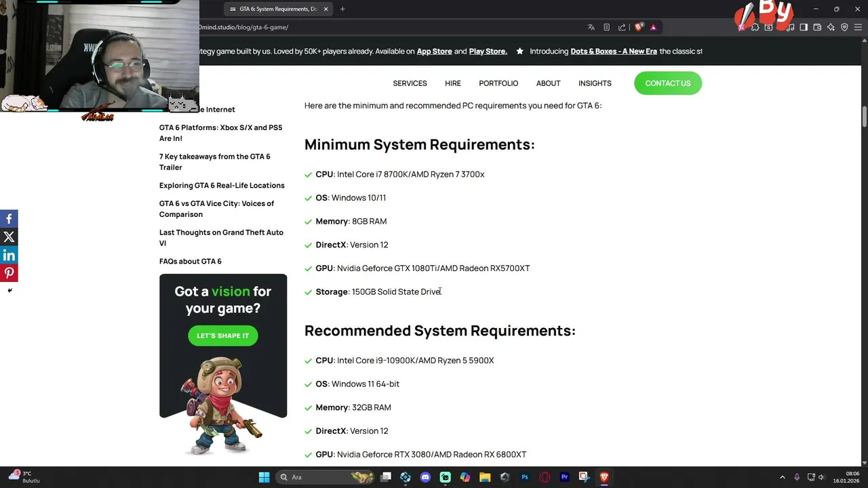868x488 pixels.
Task: Close the GTA 6 System Requirements tab
Action: coord(325,9)
